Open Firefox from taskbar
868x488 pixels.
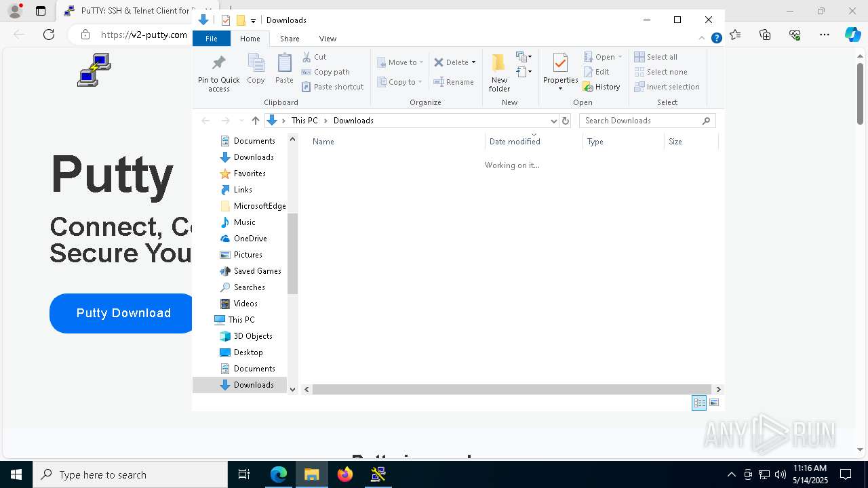coord(345,474)
